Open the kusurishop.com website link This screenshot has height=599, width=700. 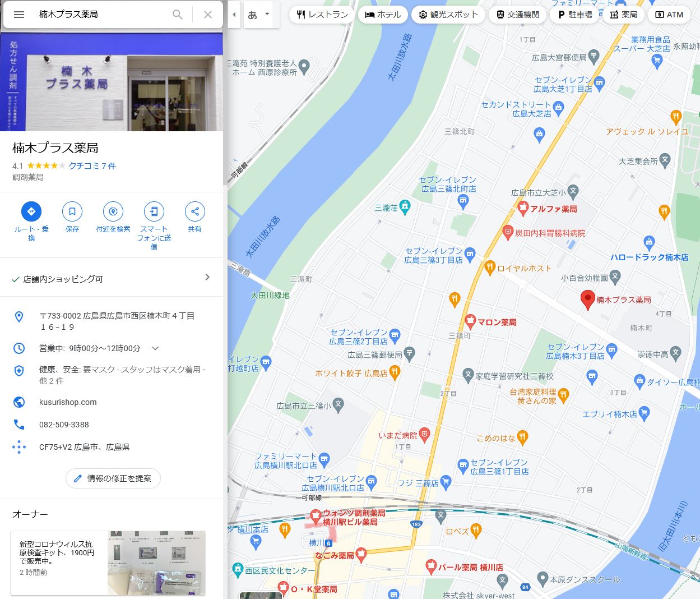[x=68, y=402]
